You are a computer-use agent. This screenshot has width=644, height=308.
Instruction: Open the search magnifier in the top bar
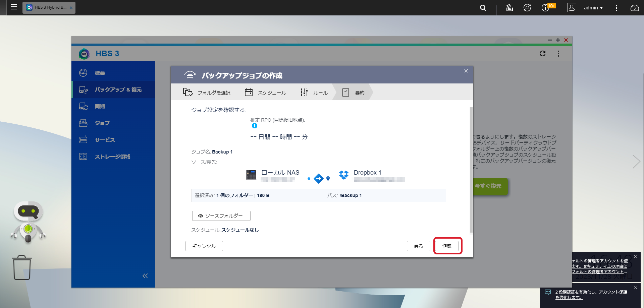483,7
